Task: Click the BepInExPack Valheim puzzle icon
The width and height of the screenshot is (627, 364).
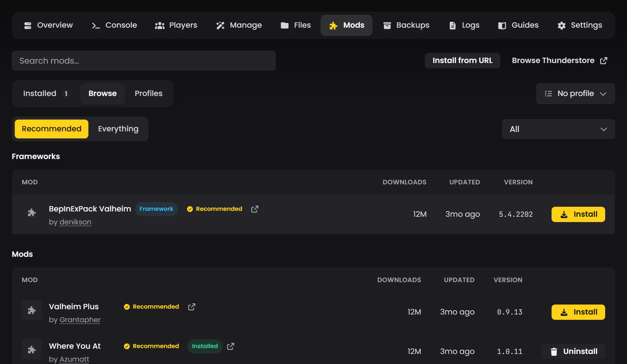Action: (x=32, y=212)
